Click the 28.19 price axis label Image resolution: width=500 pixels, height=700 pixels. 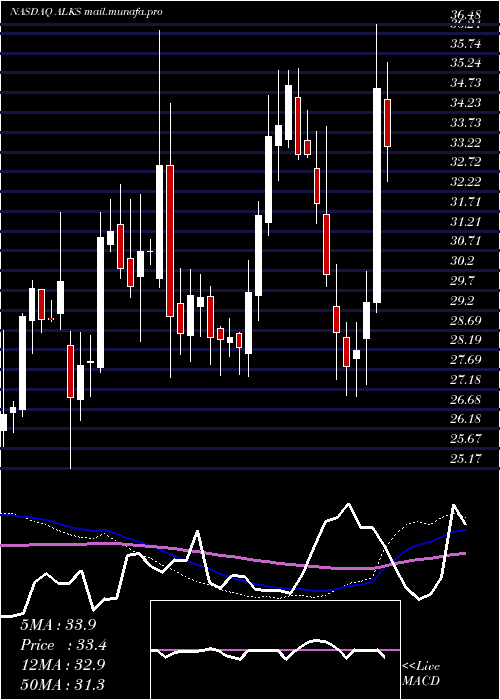(x=466, y=340)
